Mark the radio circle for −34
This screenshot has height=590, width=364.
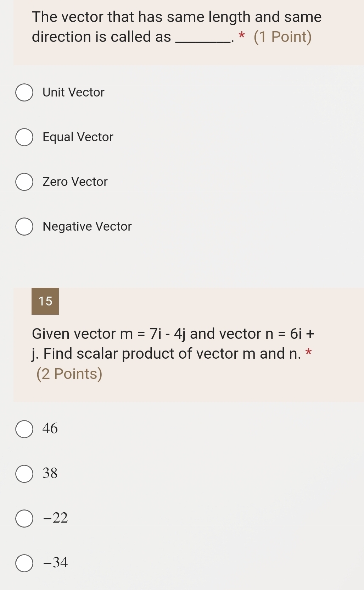[x=24, y=563]
